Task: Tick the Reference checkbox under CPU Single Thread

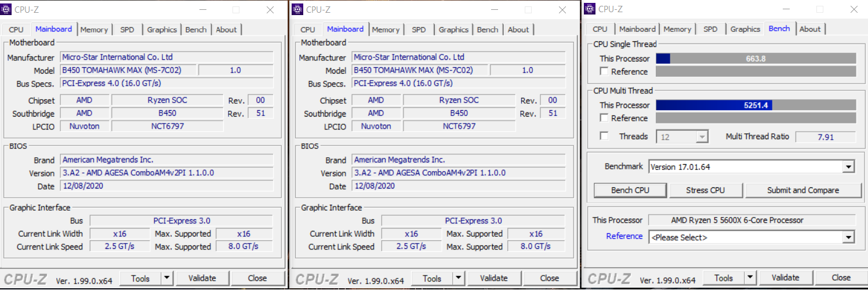Action: (604, 71)
